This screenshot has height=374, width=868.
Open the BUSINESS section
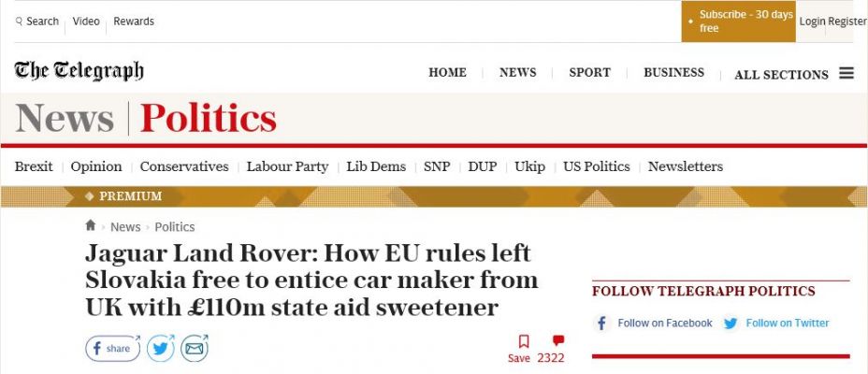[x=673, y=73]
